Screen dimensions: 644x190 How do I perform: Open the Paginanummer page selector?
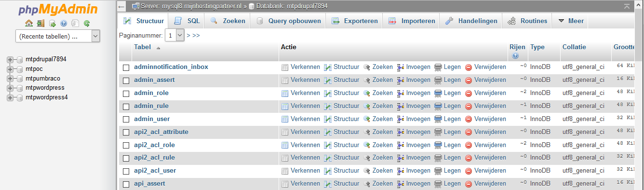174,35
